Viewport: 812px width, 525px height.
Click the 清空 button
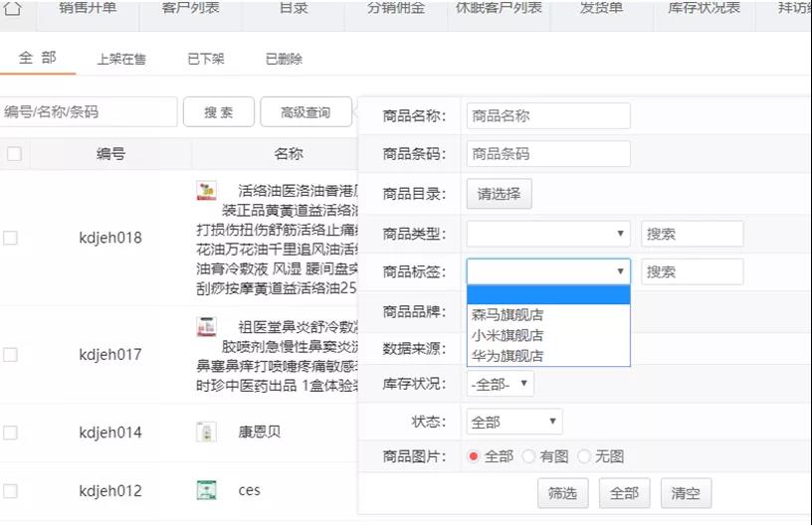tap(686, 492)
